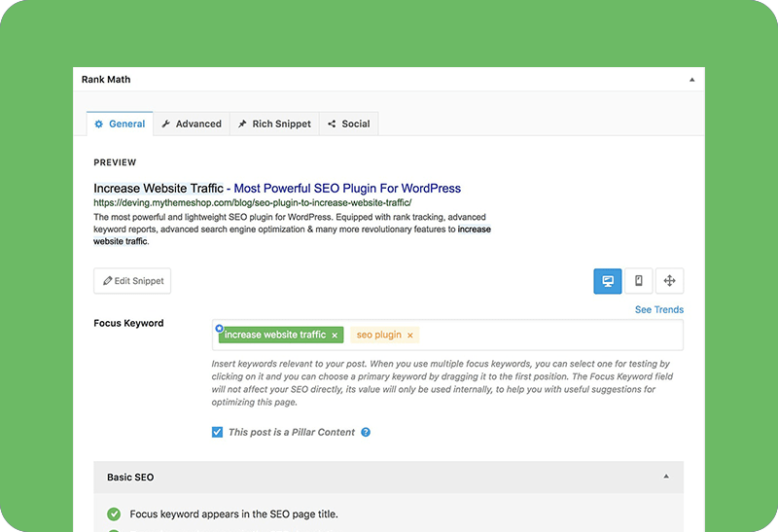778x532 pixels.
Task: Click the primary keyword star icon
Action: click(x=220, y=328)
